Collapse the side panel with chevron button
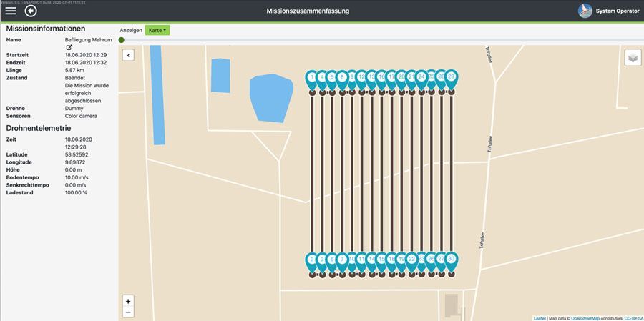644x321 pixels. coord(128,55)
